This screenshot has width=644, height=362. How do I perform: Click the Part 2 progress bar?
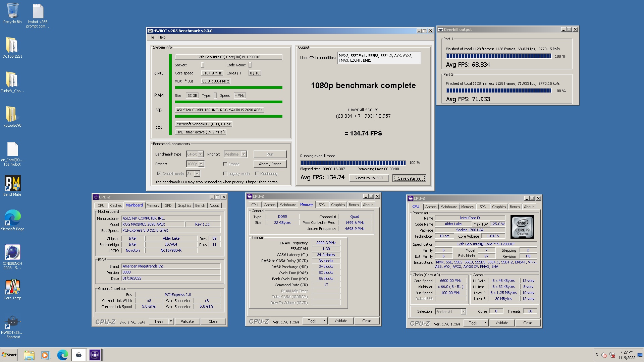[498, 91]
